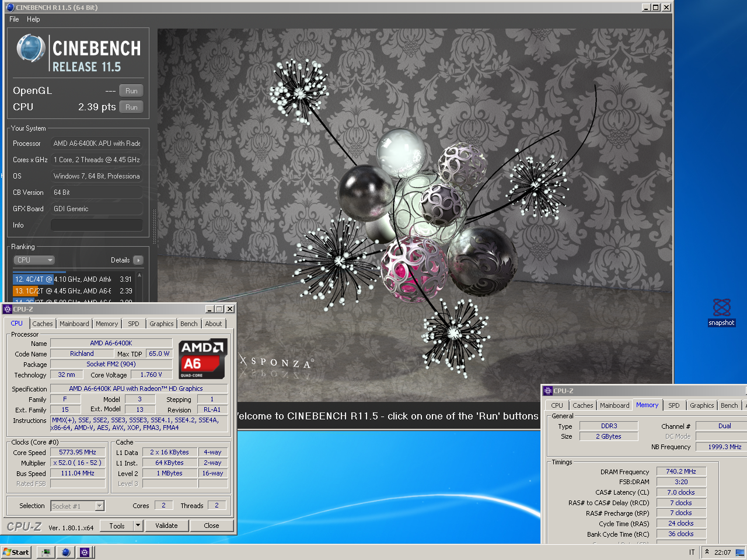
Task: Click the Close button at the bottom of CPU-Z
Action: (211, 526)
